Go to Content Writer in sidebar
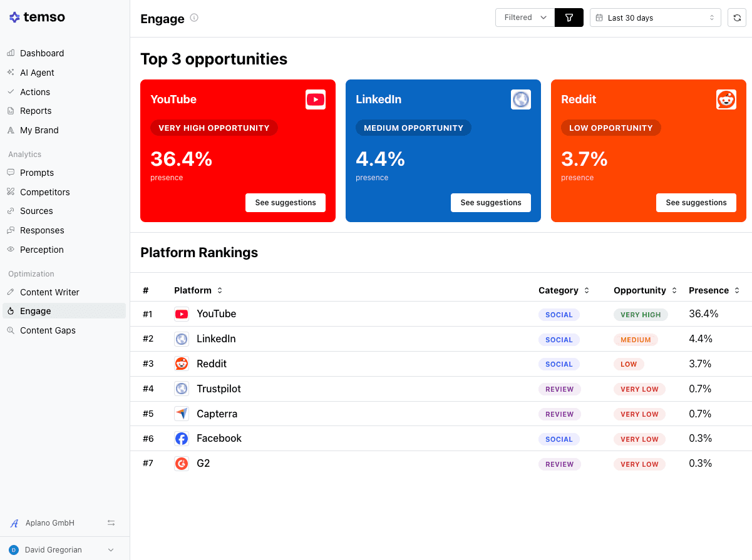The image size is (752, 560). pyautogui.click(x=49, y=292)
